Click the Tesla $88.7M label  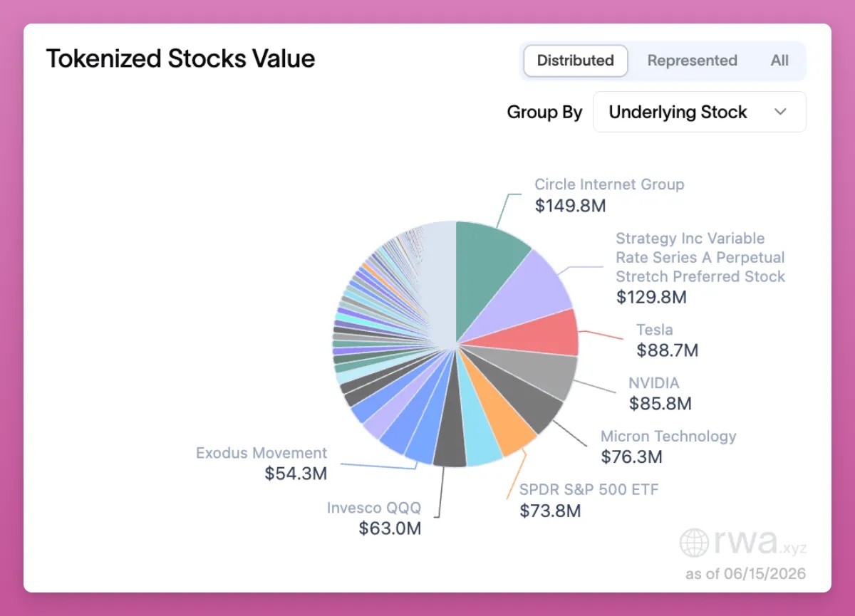[x=668, y=340]
